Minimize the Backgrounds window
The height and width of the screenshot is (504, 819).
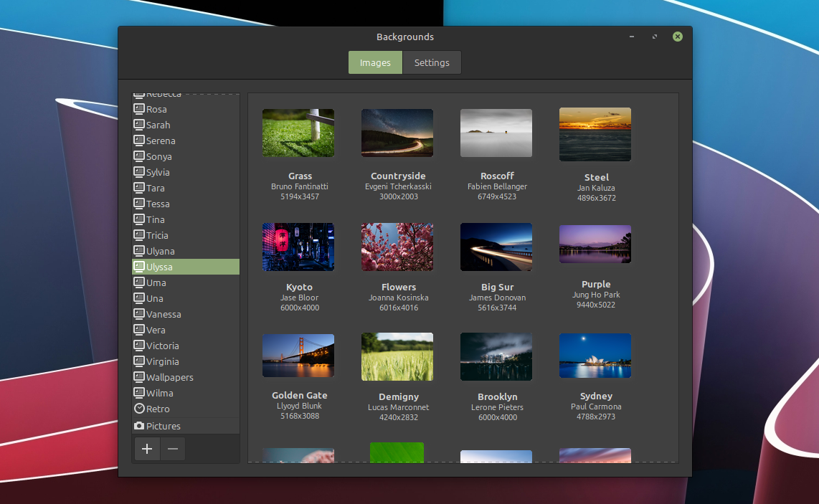631,37
